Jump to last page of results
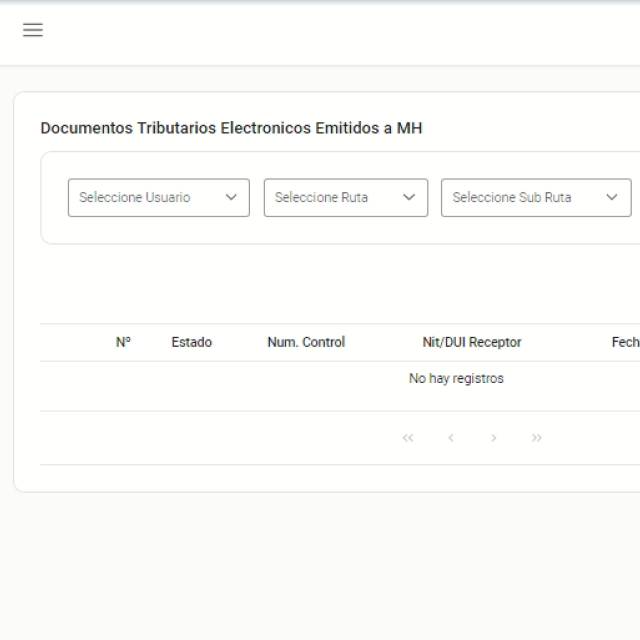 [537, 438]
